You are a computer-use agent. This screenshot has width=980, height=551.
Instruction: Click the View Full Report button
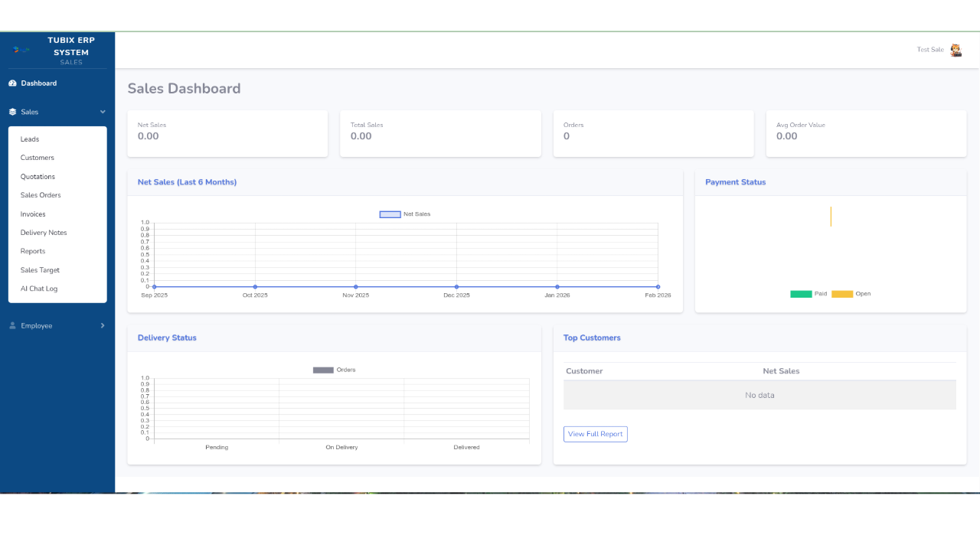pyautogui.click(x=596, y=434)
